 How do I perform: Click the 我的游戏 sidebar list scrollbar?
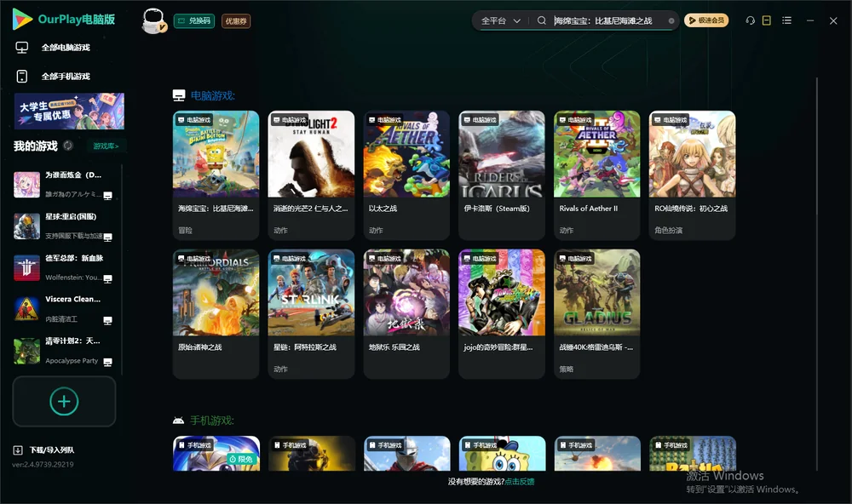coord(121,269)
